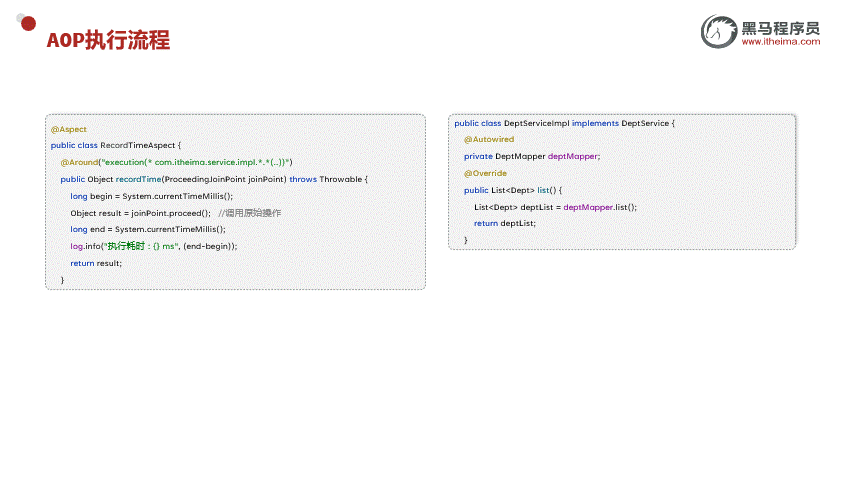Click the 'long end = System.currentTimeMillis();' line
The image size is (853, 480).
tap(147, 230)
